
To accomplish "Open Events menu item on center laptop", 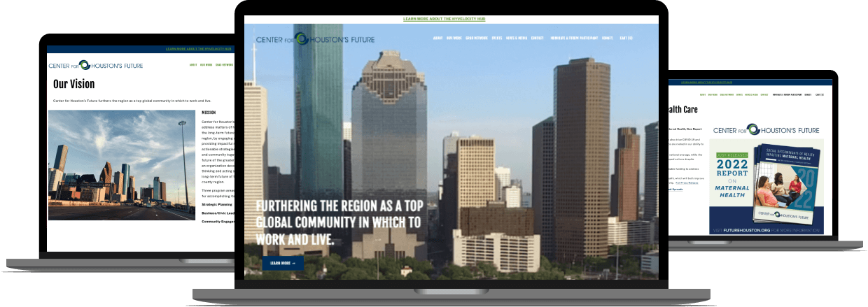I will 497,38.
